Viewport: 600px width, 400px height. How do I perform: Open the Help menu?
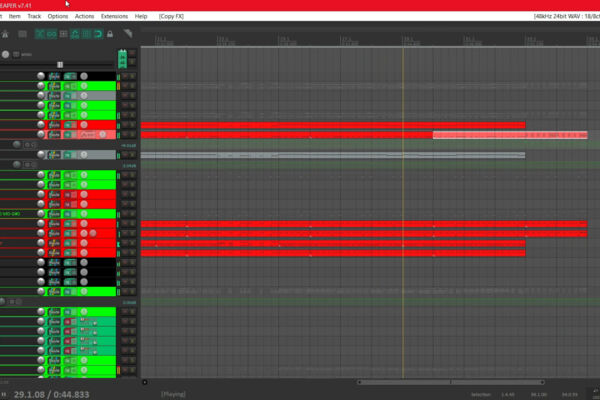(x=141, y=16)
